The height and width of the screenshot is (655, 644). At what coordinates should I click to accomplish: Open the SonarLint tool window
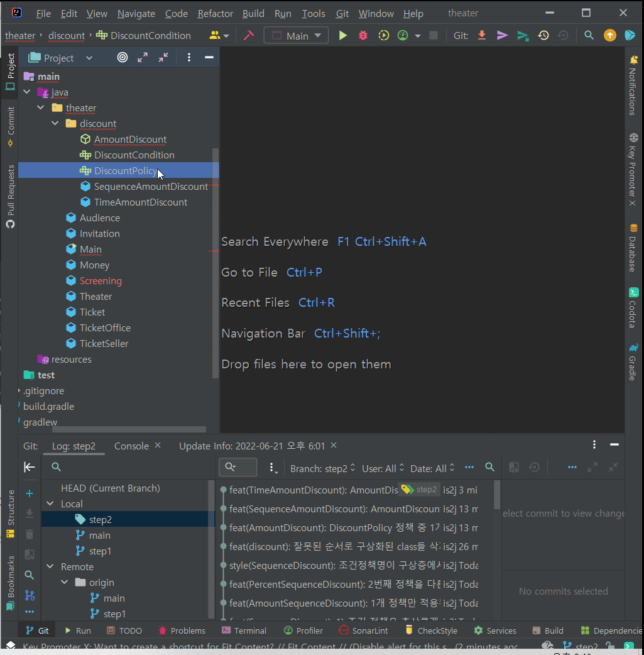[363, 630]
